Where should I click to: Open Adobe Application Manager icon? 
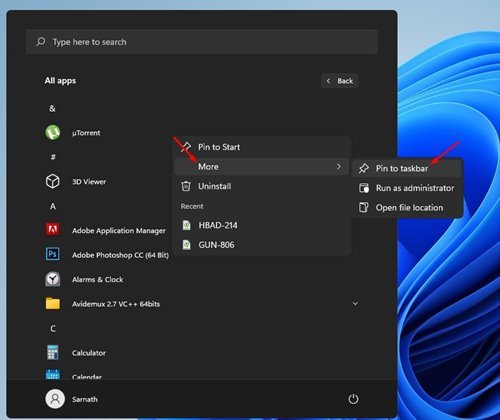coord(53,230)
